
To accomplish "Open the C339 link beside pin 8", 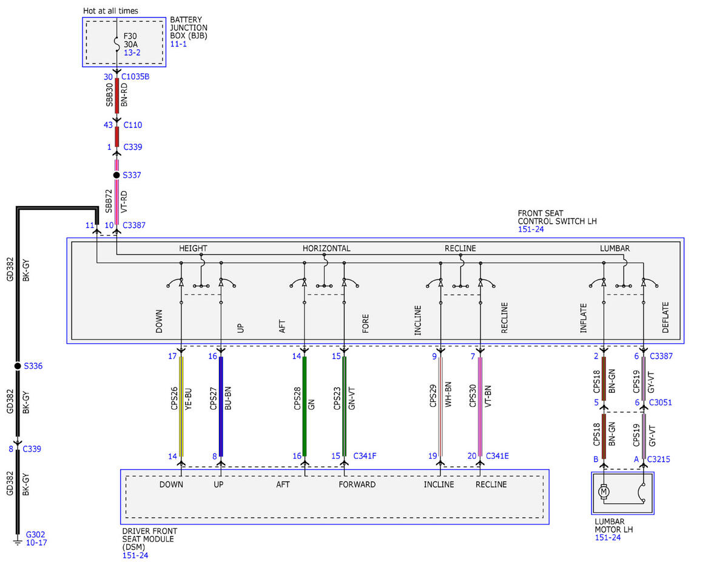I will pyautogui.click(x=32, y=449).
